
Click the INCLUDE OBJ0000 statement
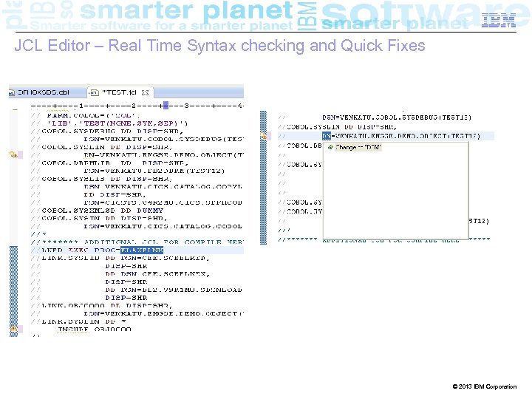click(95, 329)
